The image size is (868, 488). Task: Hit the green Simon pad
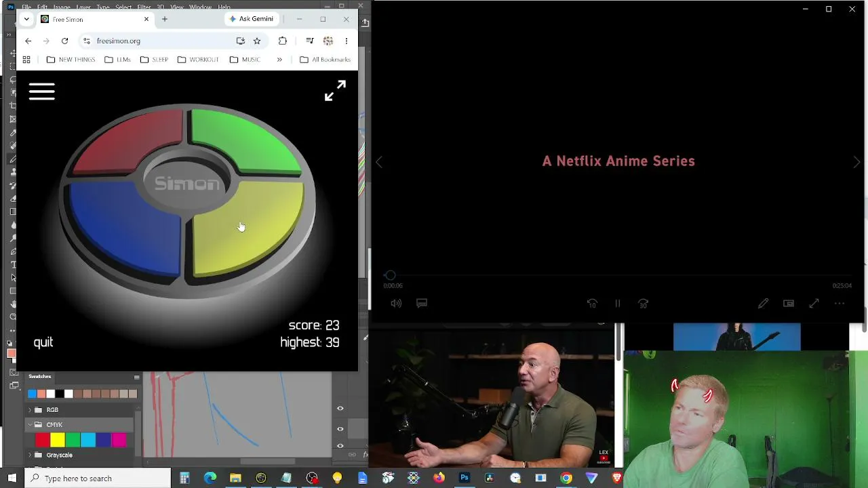pyautogui.click(x=247, y=140)
